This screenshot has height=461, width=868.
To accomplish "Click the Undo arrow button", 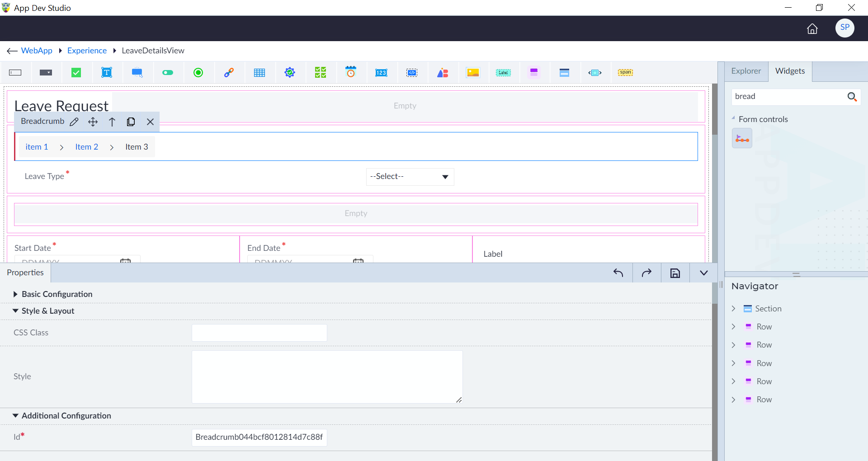I will coord(618,273).
